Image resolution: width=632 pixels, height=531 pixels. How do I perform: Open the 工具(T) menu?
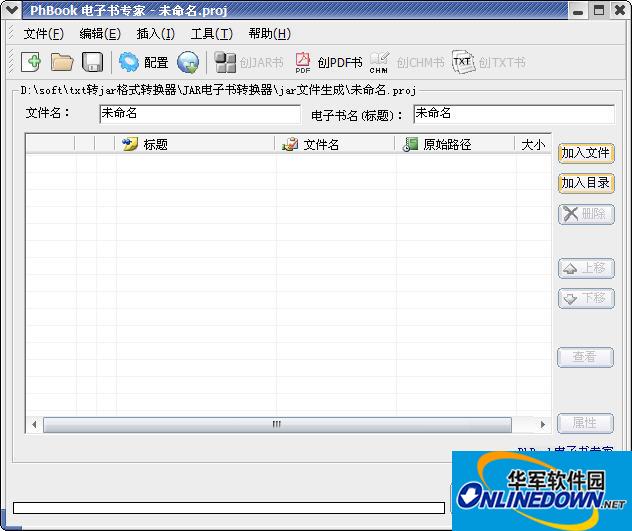(212, 34)
